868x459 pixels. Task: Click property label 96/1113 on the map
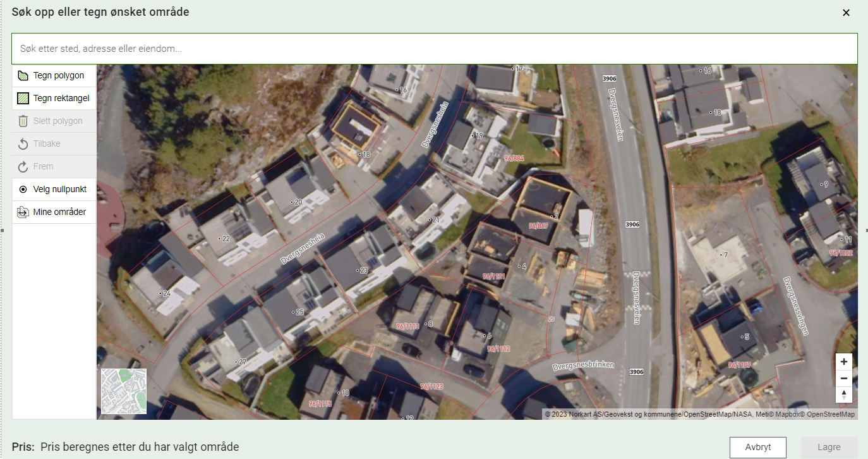click(407, 326)
